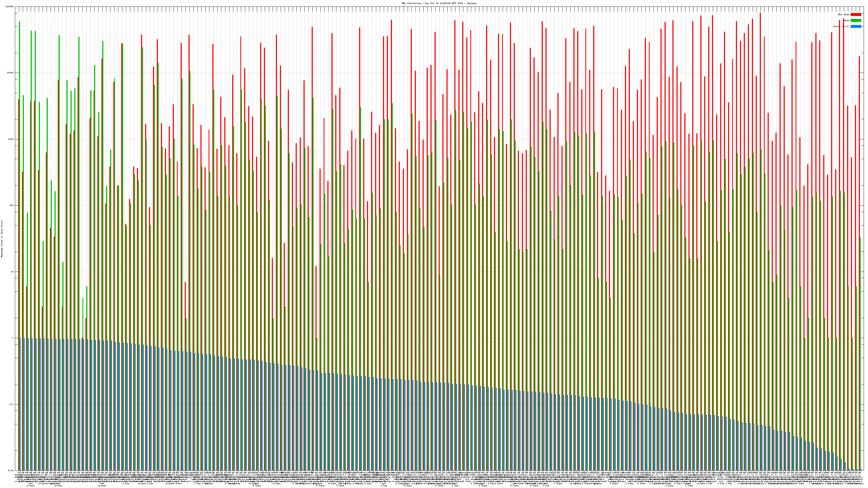Screen dimensions: 868x488
Task: Click the 10000 y-axis tick label
Action: pyautogui.click(x=11, y=73)
